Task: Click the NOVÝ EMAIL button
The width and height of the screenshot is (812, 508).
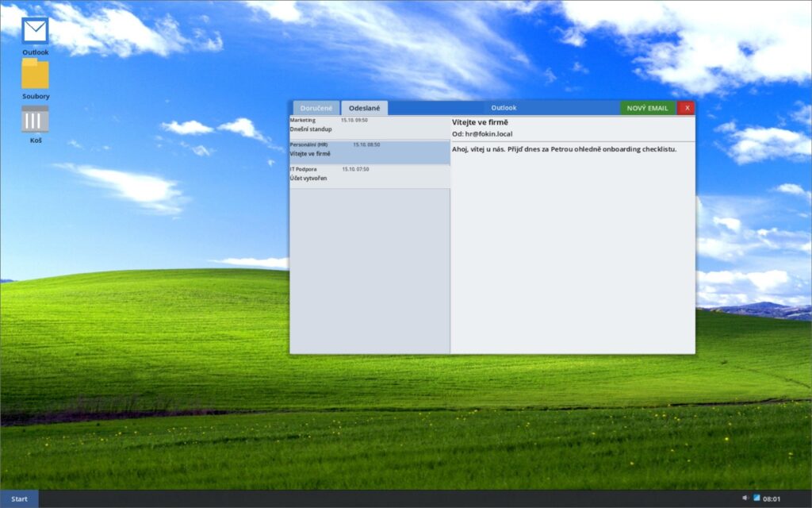Action: 649,107
